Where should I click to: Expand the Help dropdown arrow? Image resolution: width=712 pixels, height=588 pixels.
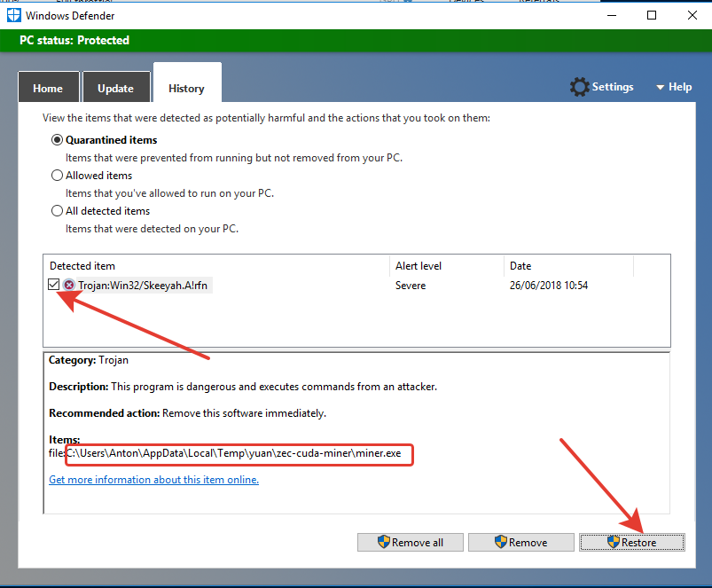point(661,87)
